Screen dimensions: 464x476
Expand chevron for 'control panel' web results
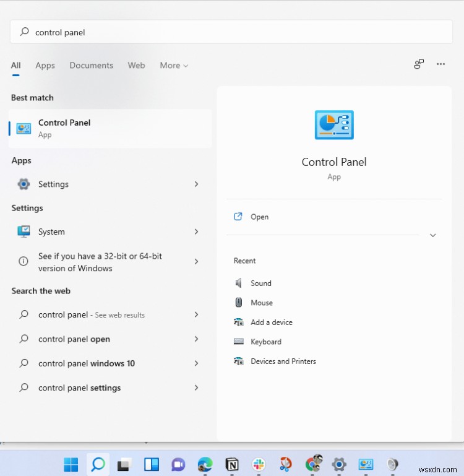196,314
